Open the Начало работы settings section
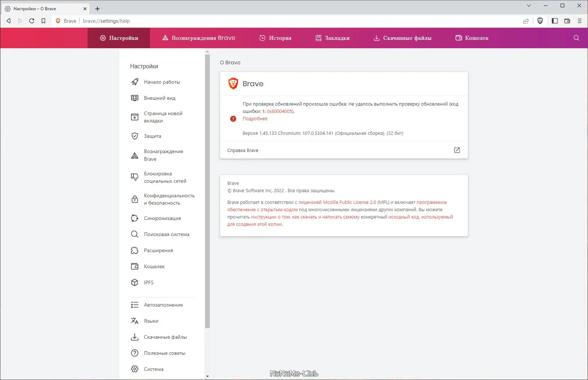Image resolution: width=588 pixels, height=380 pixels. pos(162,82)
